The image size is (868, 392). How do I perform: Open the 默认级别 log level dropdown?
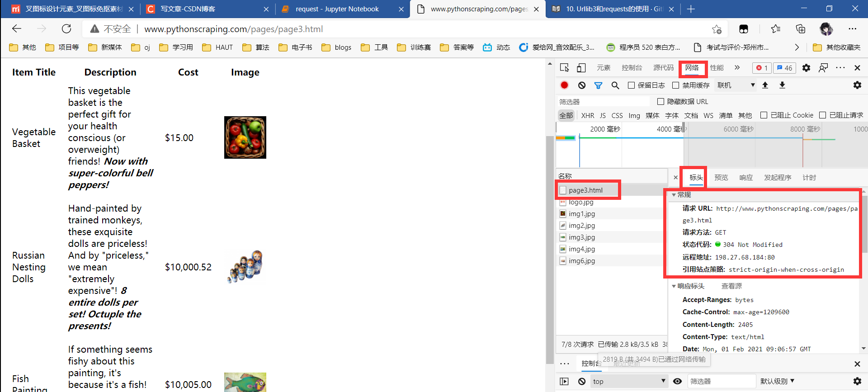coord(777,382)
